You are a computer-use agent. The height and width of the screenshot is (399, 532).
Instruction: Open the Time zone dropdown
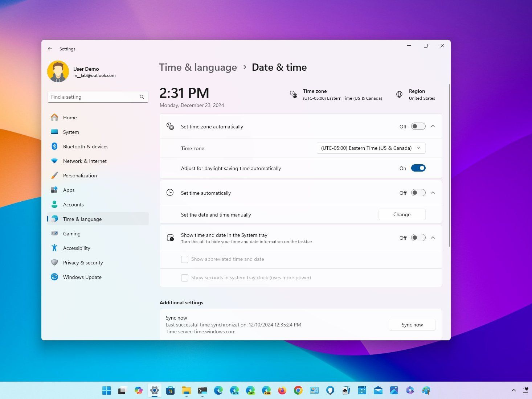371,148
